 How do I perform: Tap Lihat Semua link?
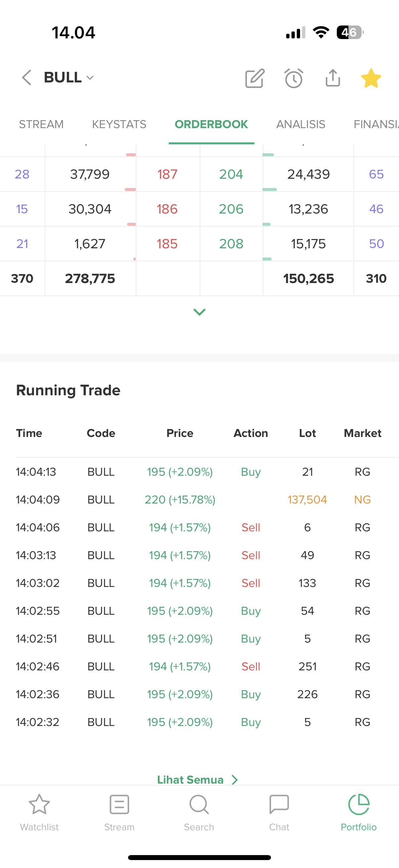click(x=197, y=780)
